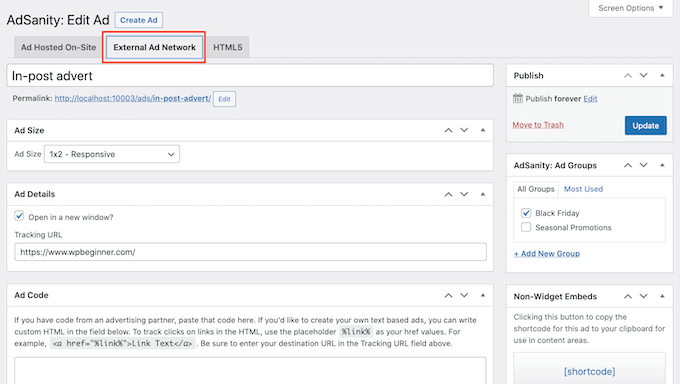
Task: Collapse the Ad Size panel
Action: (x=483, y=130)
